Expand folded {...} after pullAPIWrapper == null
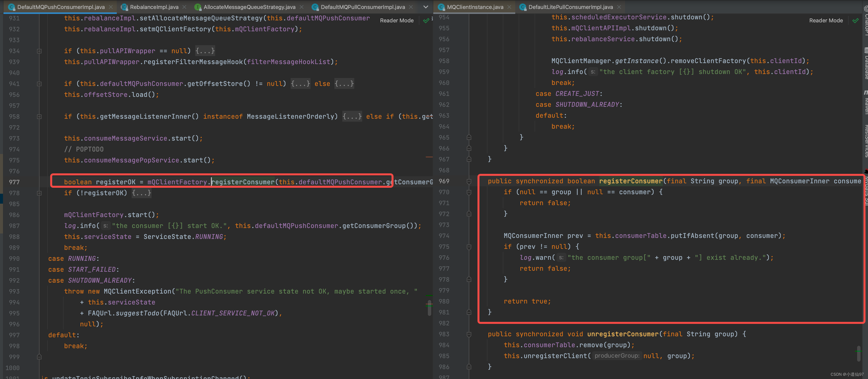This screenshot has width=868, height=379. [205, 51]
